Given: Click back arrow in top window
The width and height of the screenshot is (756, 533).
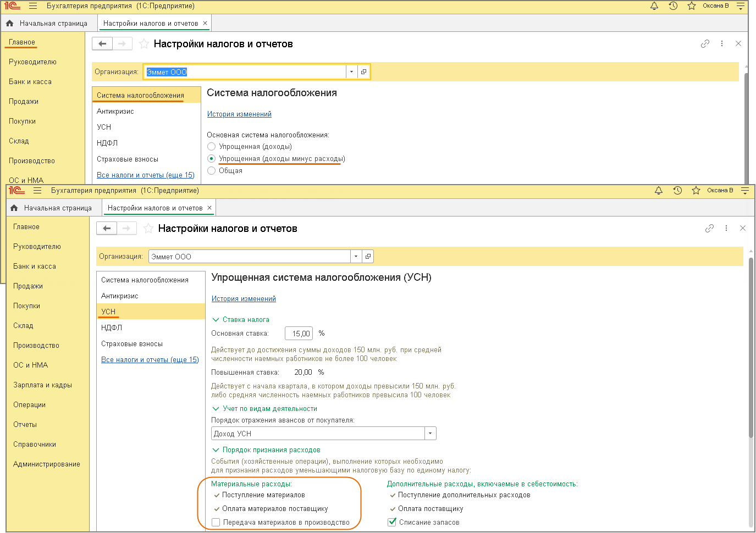Looking at the screenshot, I should [x=102, y=43].
